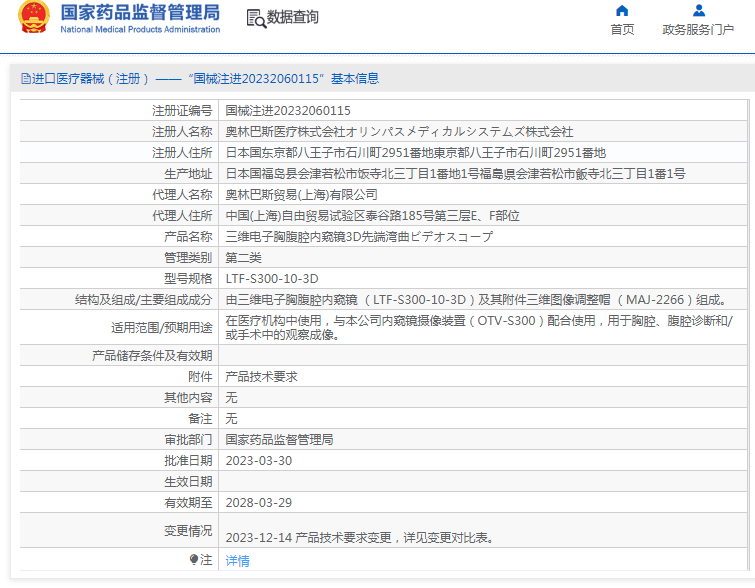Open the 首页 menu item
The width and height of the screenshot is (755, 588).
click(x=622, y=29)
